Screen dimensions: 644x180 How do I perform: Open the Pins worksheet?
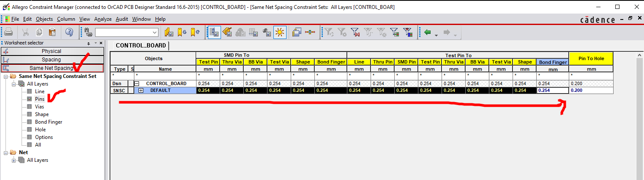[x=40, y=99]
